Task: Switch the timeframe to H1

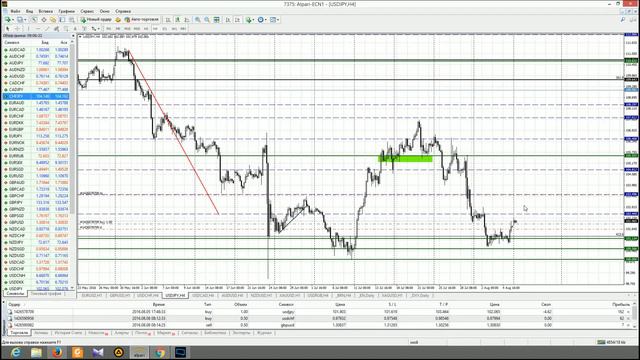Action: click(x=146, y=29)
